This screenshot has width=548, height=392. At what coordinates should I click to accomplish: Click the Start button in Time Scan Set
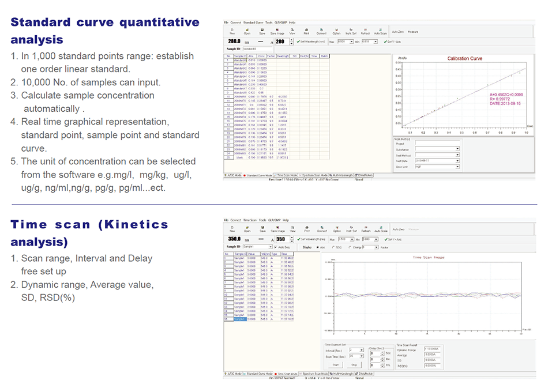click(x=336, y=364)
